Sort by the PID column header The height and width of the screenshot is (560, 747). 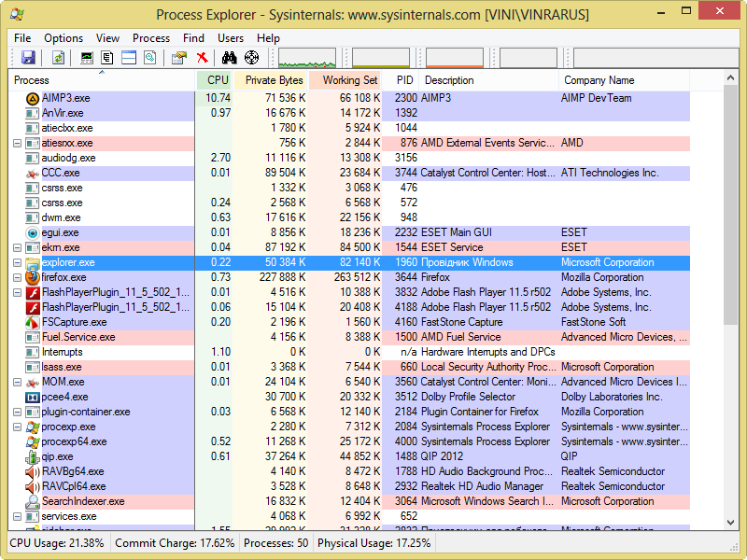point(401,80)
